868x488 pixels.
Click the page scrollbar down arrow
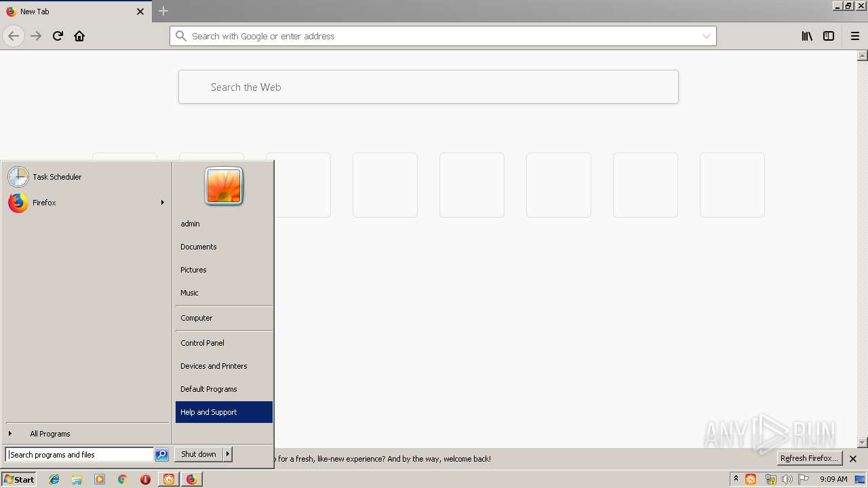863,443
